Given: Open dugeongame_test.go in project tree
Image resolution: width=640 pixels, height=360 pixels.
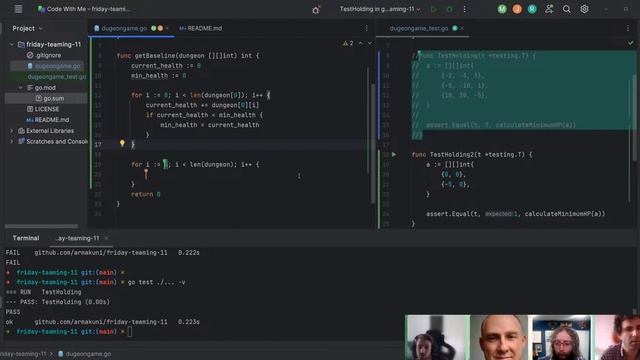Looking at the screenshot, I should tap(57, 77).
